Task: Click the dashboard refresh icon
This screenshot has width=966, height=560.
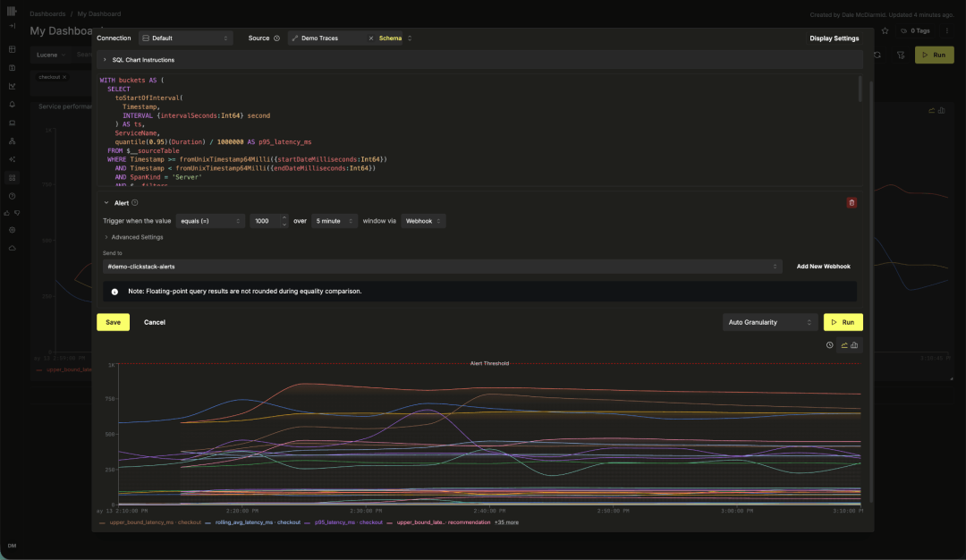Action: click(x=877, y=55)
